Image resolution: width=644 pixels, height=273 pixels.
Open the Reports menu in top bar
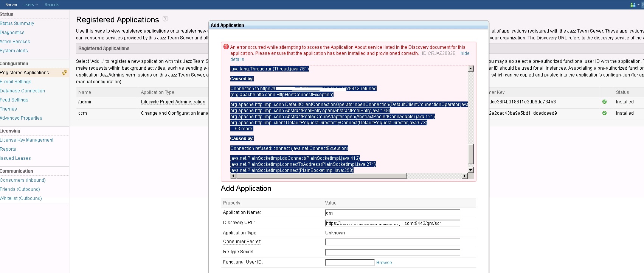[52, 5]
